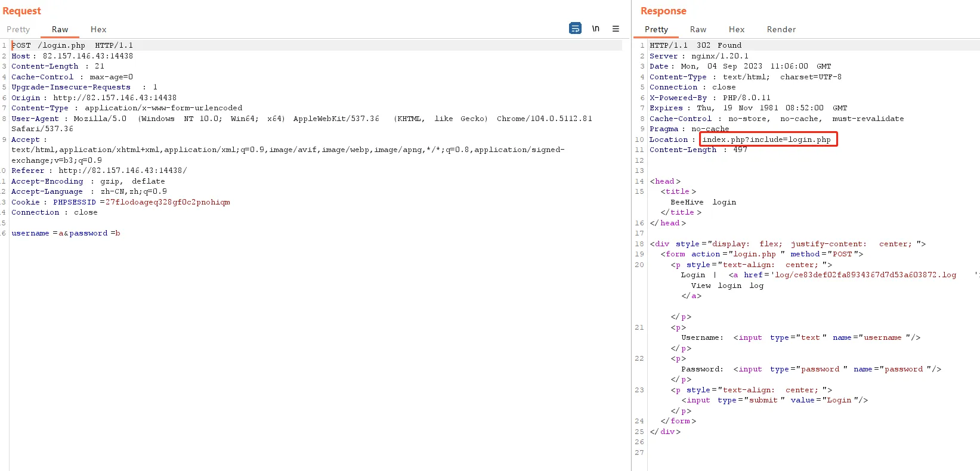Screen dimensions: 980x471
Task: Click the BeeHive login title text
Action: [703, 202]
